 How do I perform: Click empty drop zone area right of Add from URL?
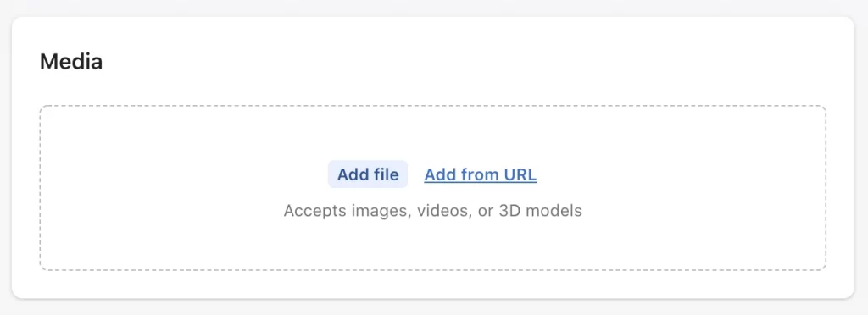click(x=681, y=174)
